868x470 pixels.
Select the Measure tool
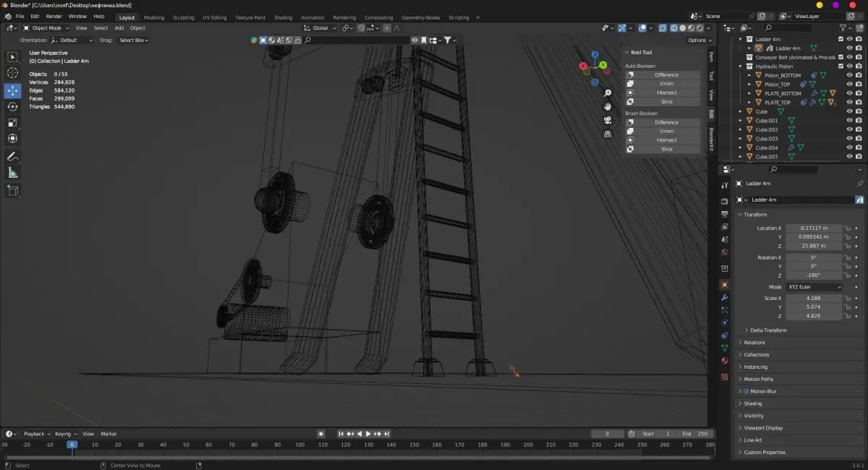coord(12,172)
